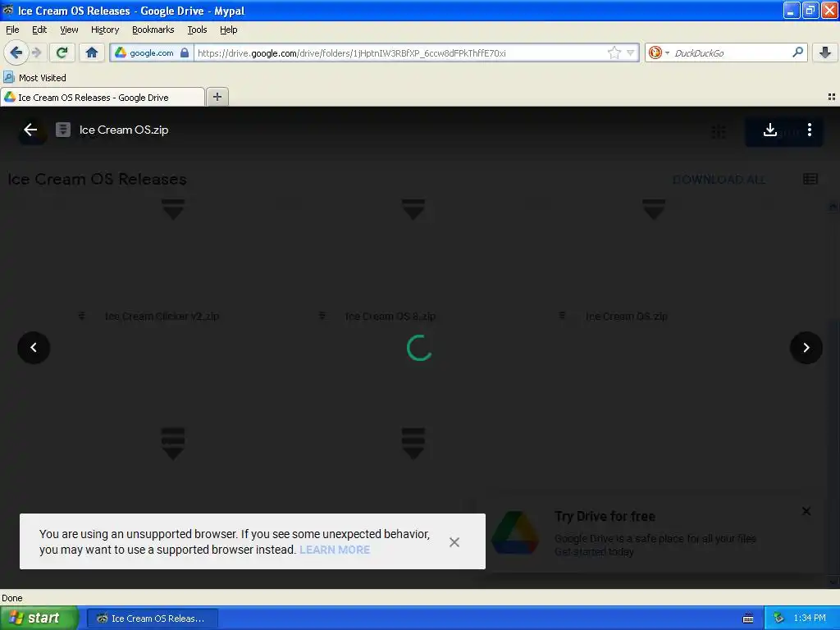Click the address bar URL field
The width and height of the screenshot is (840, 630).
(x=400, y=52)
